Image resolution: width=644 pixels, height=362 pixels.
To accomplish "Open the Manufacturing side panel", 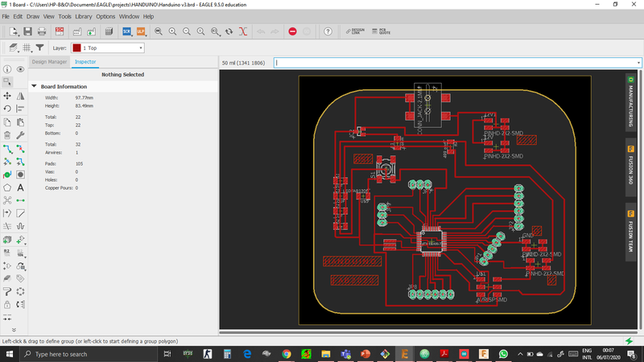I will [631, 102].
